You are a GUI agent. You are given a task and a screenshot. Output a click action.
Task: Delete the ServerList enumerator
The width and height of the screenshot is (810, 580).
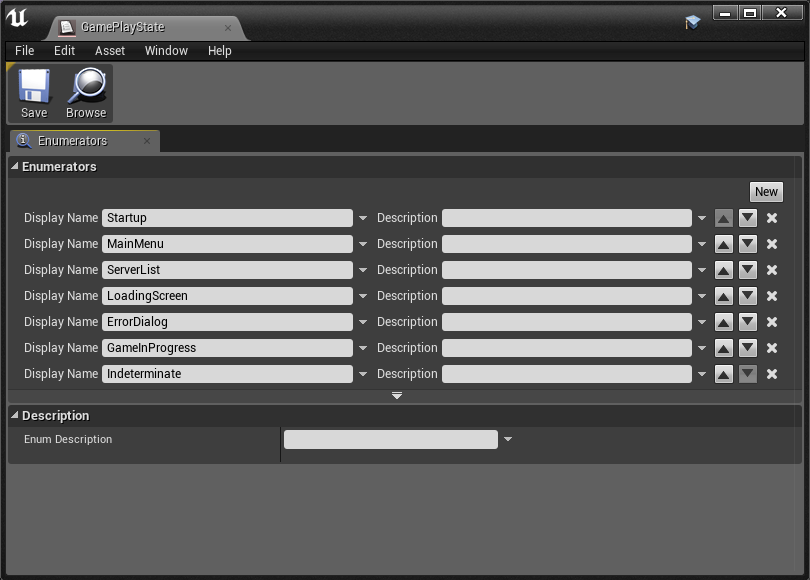[x=772, y=270]
